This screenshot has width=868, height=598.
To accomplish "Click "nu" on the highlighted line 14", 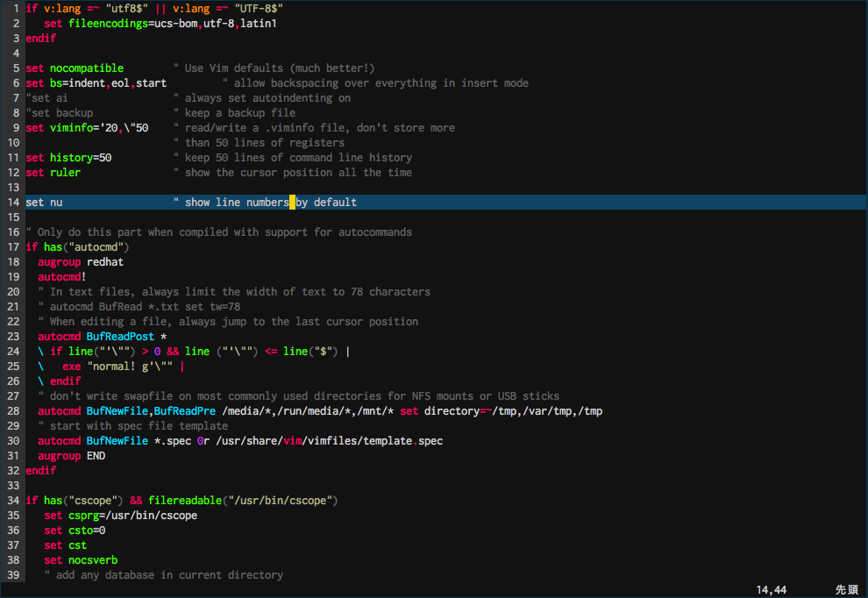I will point(56,203).
